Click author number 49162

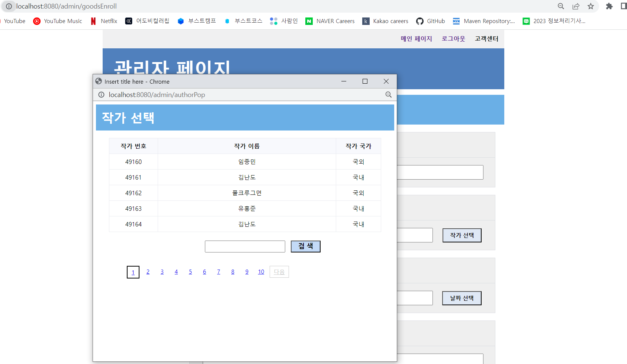(134, 193)
